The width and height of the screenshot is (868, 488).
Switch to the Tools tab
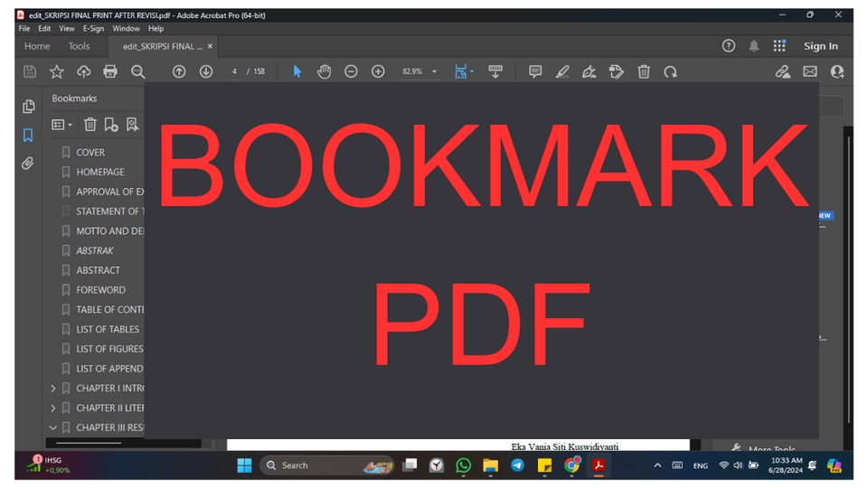pyautogui.click(x=80, y=46)
